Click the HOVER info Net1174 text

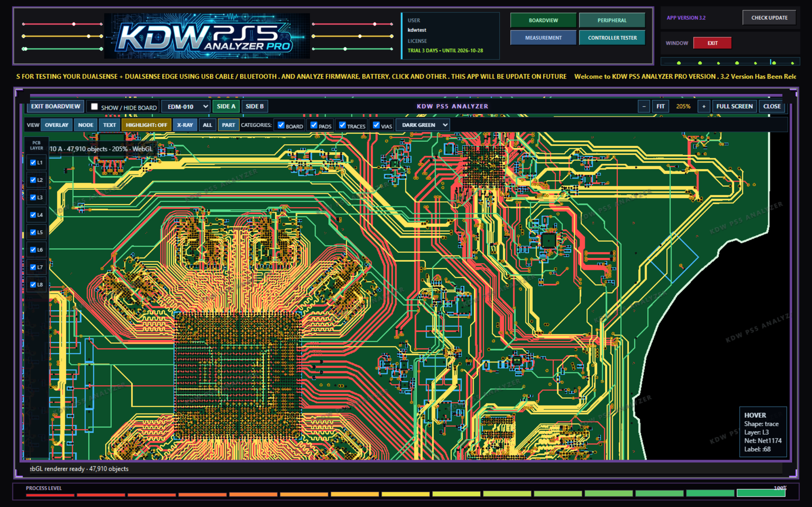pos(762,441)
